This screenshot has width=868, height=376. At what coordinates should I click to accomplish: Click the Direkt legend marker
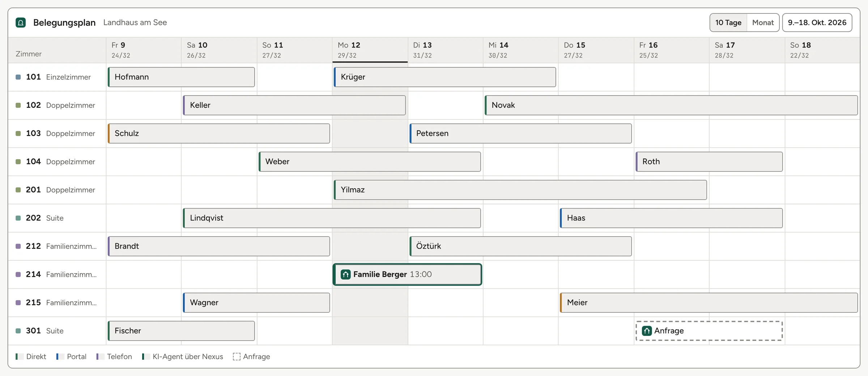tap(20, 357)
